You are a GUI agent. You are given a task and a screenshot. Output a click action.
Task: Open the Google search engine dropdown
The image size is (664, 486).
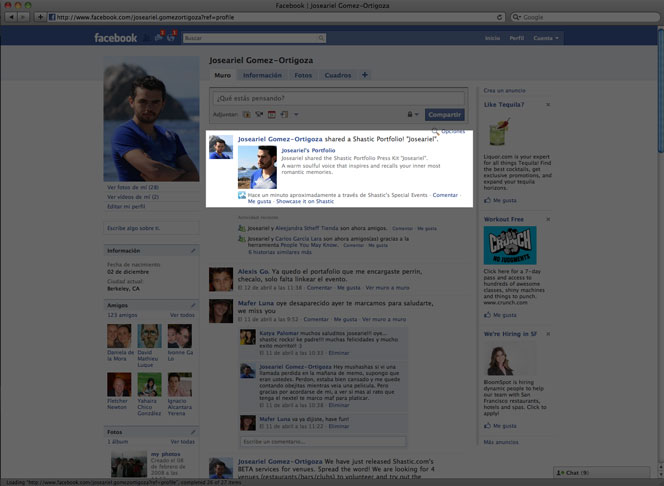coord(517,17)
